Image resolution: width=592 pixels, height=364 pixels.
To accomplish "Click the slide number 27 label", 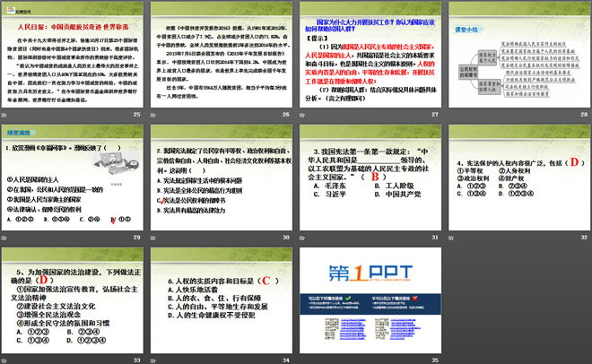I will point(435,114).
